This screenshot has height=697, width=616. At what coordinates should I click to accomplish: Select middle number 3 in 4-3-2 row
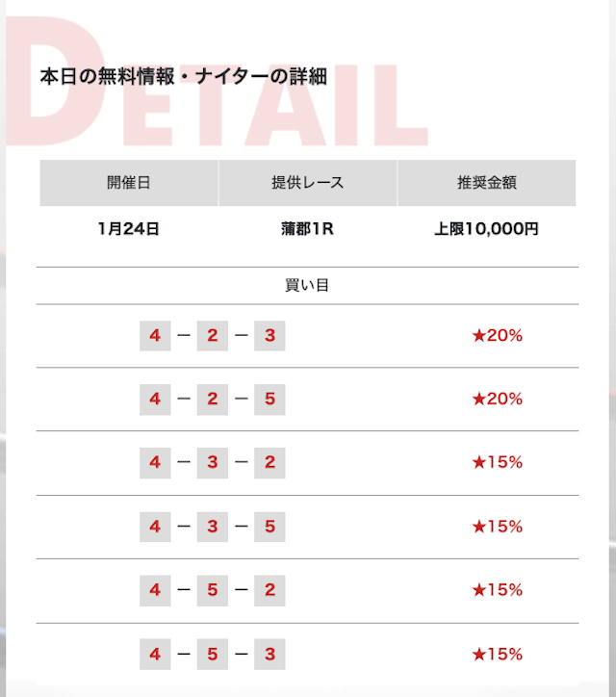coord(213,463)
